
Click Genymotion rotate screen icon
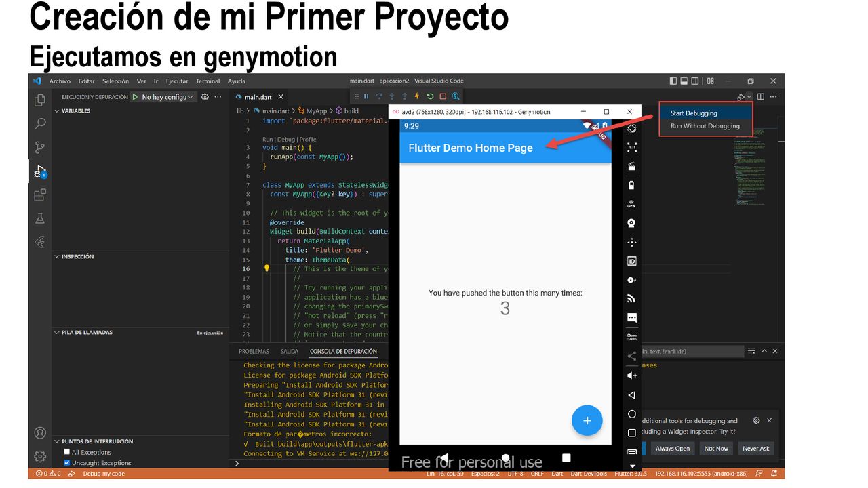[631, 128]
